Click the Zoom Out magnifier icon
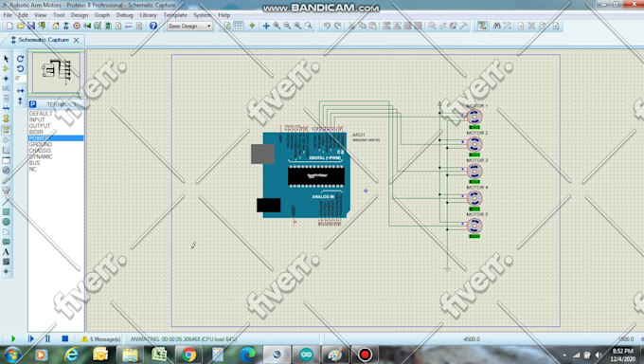 coord(287,26)
